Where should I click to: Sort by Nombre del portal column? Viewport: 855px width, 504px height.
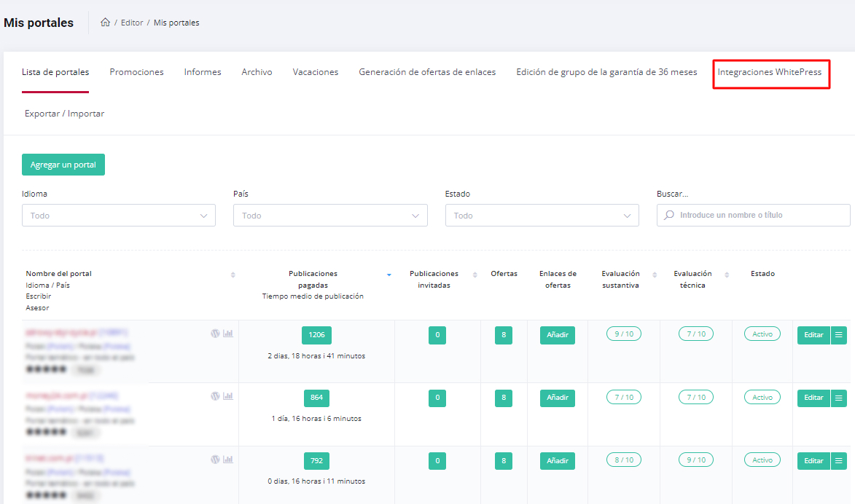(x=233, y=275)
